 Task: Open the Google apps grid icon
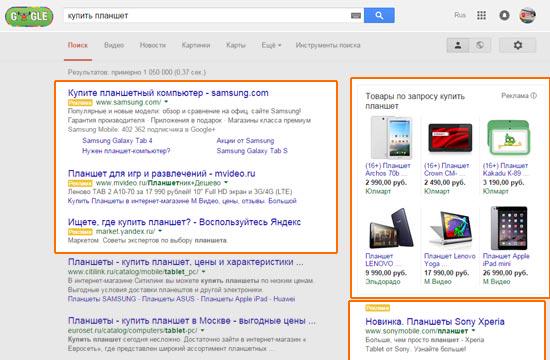[482, 15]
